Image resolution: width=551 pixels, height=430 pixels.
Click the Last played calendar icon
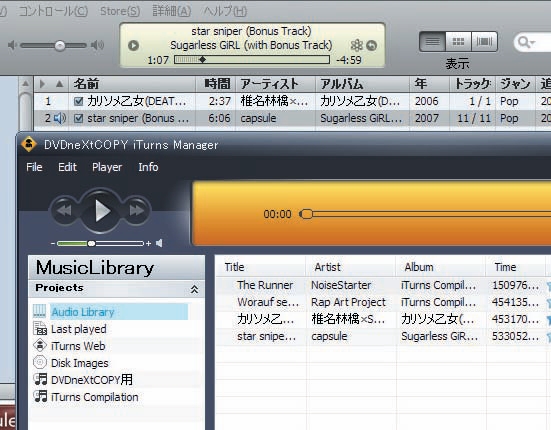(x=40, y=328)
